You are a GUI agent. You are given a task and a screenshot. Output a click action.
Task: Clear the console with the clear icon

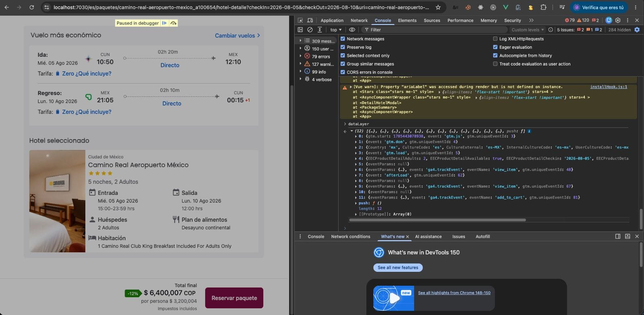310,30
